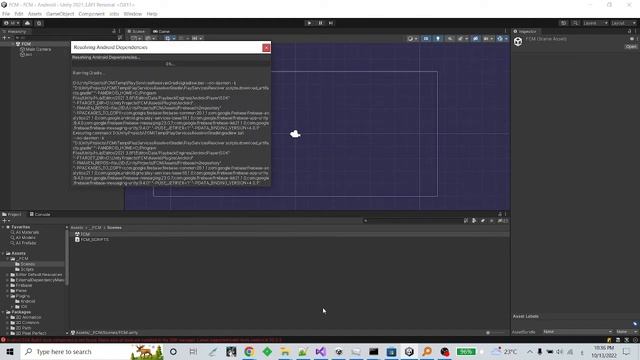Click the settings gear icon in top toolbar

(39, 23)
